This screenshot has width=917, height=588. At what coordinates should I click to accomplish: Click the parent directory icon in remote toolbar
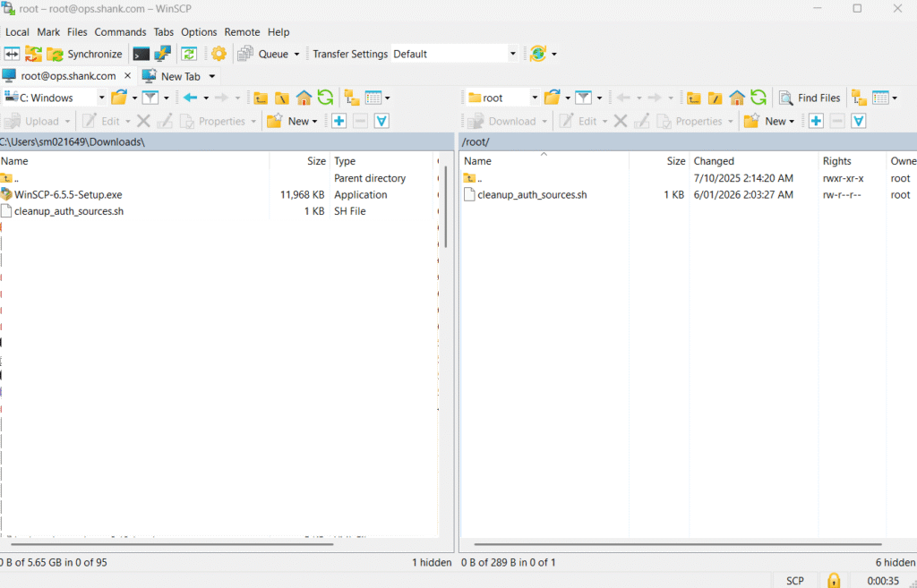tap(694, 97)
